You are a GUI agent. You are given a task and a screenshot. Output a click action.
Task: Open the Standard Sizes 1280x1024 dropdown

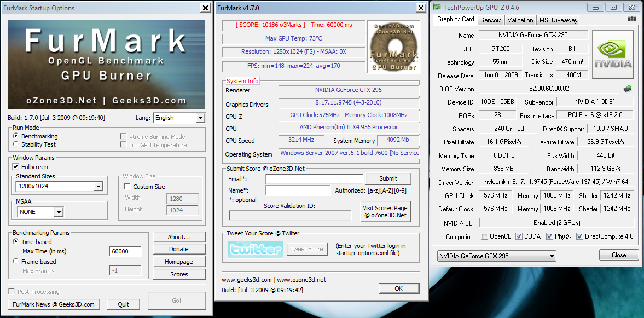click(x=60, y=187)
